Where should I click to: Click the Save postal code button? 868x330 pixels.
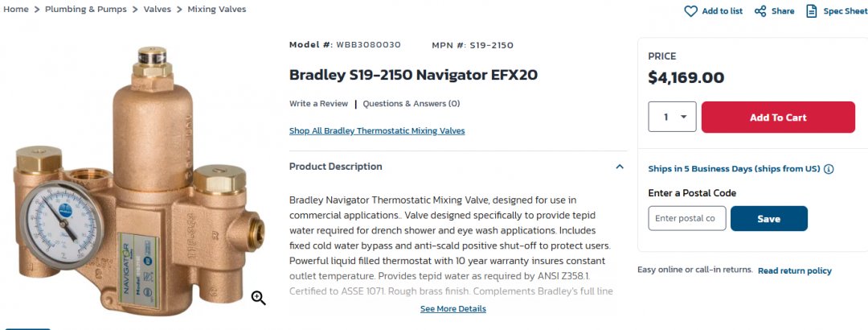coord(769,218)
